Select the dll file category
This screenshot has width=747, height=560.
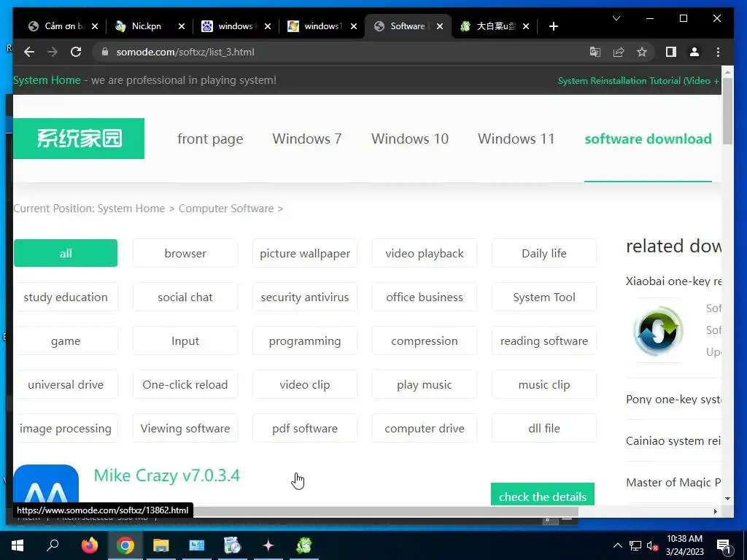pyautogui.click(x=544, y=428)
